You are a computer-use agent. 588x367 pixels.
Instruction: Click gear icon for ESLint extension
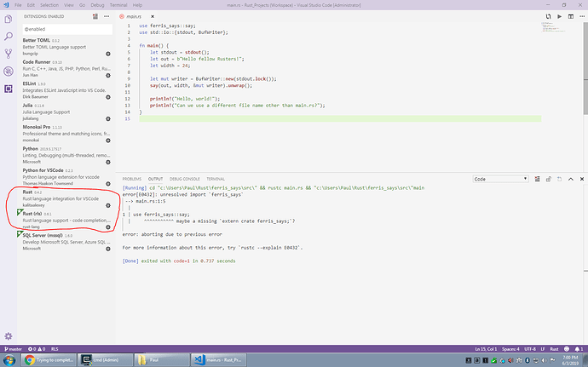(x=108, y=97)
